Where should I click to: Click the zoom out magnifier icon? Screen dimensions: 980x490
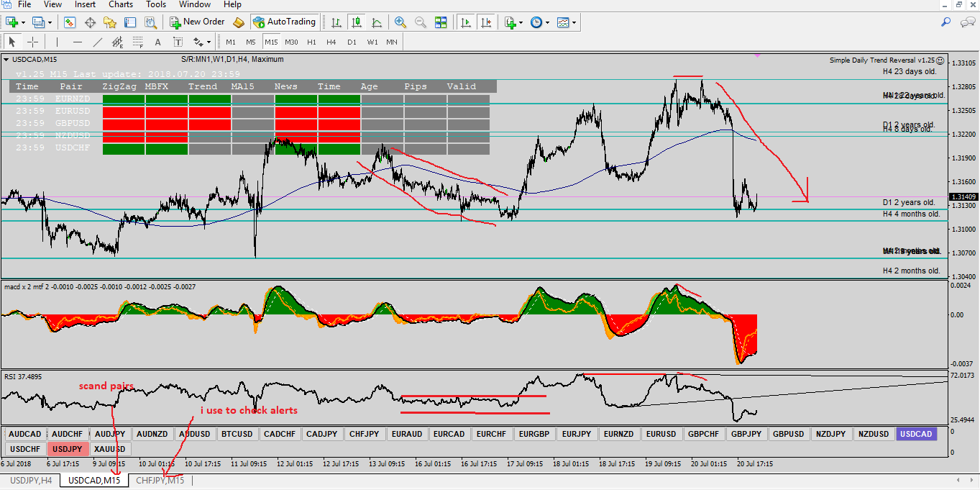[421, 22]
